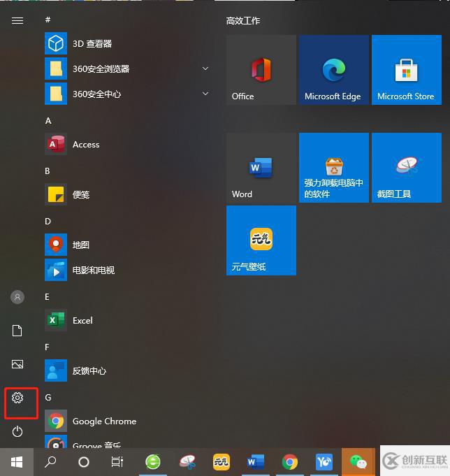Launch Excel from the app list
This screenshot has height=476, width=450.
[x=127, y=320]
